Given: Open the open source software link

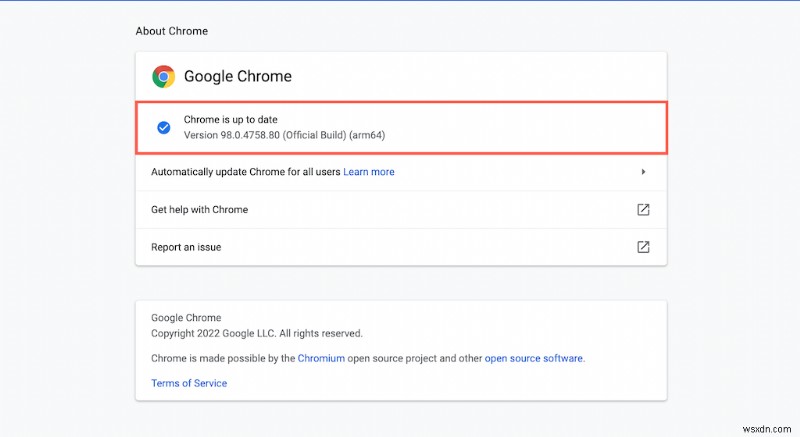Looking at the screenshot, I should pos(533,358).
